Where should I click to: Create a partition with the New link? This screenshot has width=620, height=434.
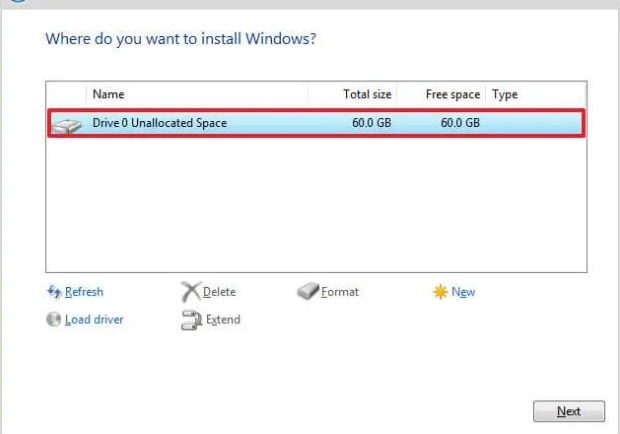463,292
